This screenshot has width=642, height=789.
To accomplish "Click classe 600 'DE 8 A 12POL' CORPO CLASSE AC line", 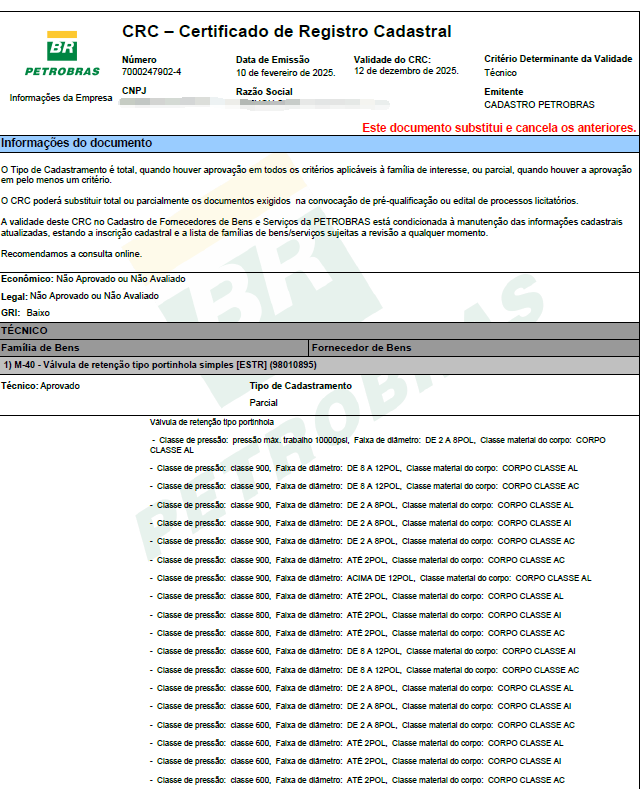I will click(x=364, y=670).
